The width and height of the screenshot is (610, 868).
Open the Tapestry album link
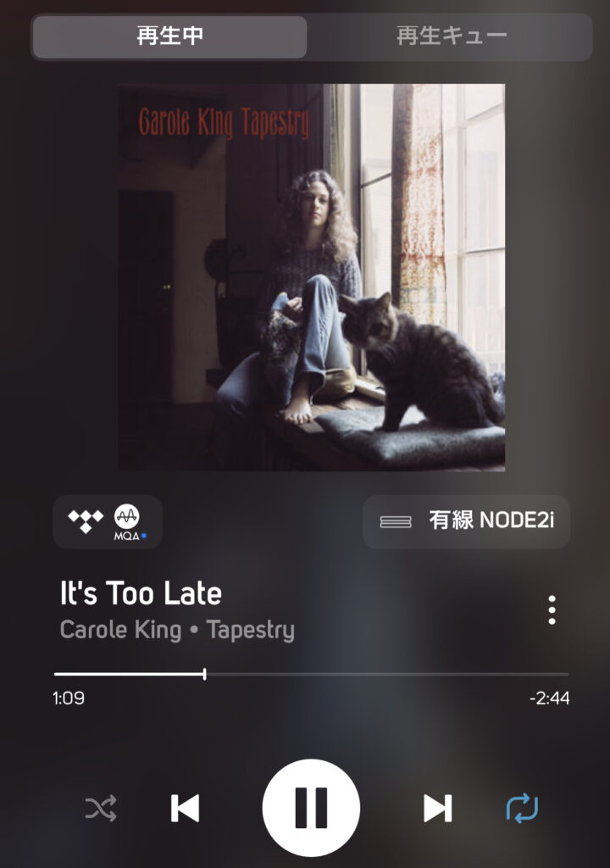pos(250,630)
